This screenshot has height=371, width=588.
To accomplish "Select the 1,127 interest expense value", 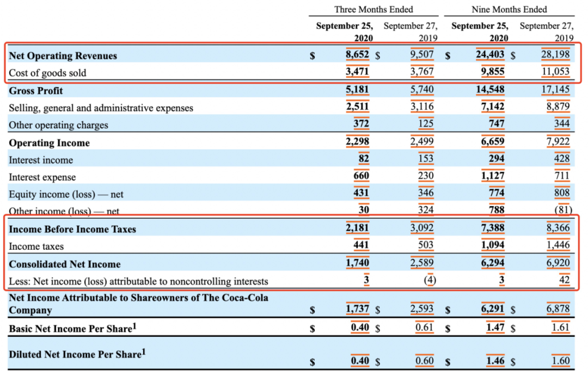I will pyautogui.click(x=492, y=176).
